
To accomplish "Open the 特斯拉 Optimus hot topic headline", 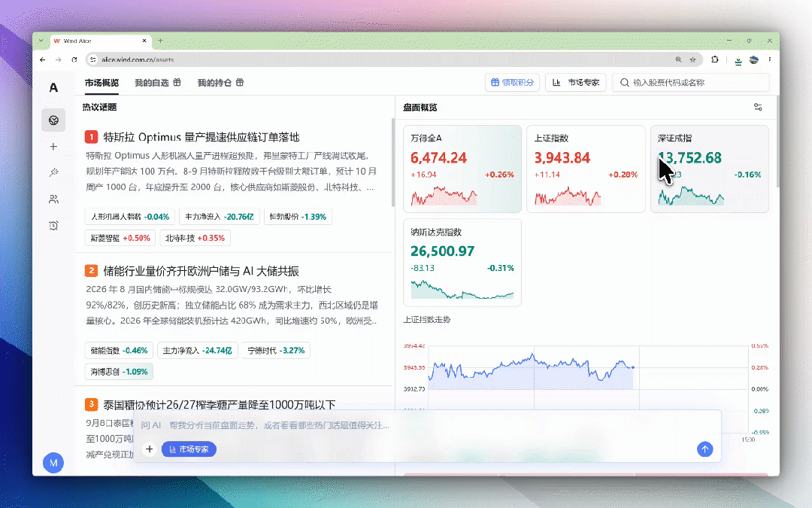I will click(x=201, y=137).
